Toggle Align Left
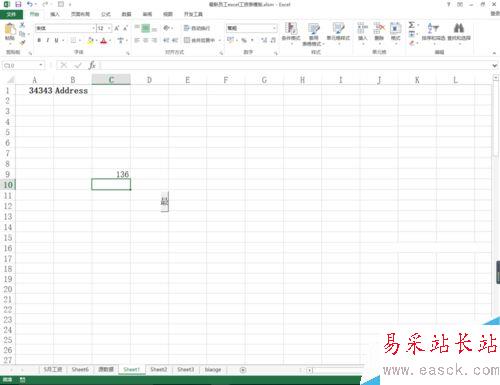The width and height of the screenshot is (500, 385). point(137,40)
